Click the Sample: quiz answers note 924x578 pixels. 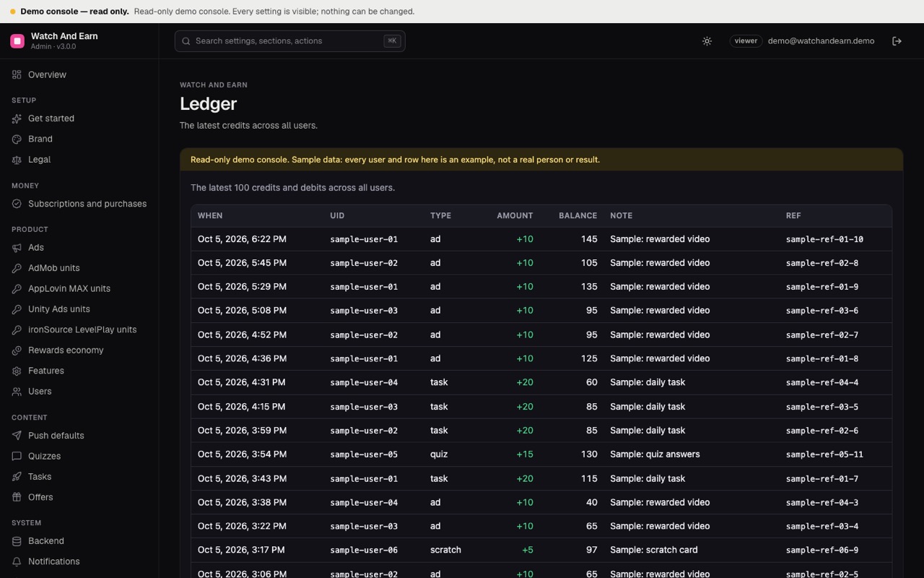[655, 454]
